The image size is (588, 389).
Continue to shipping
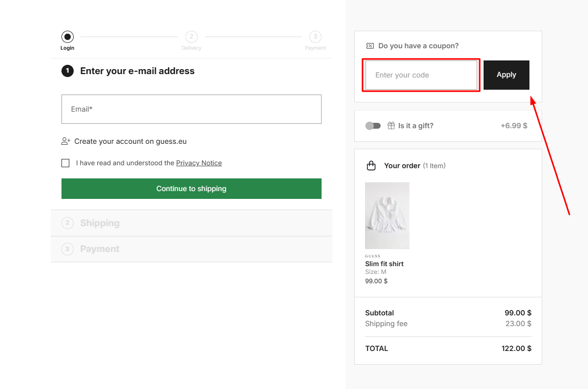click(x=191, y=189)
